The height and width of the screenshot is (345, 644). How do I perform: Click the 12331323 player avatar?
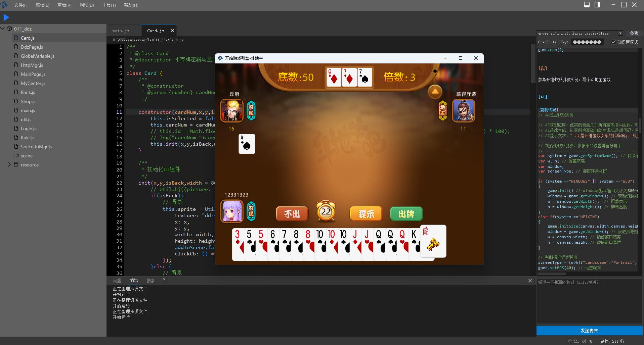[231, 211]
